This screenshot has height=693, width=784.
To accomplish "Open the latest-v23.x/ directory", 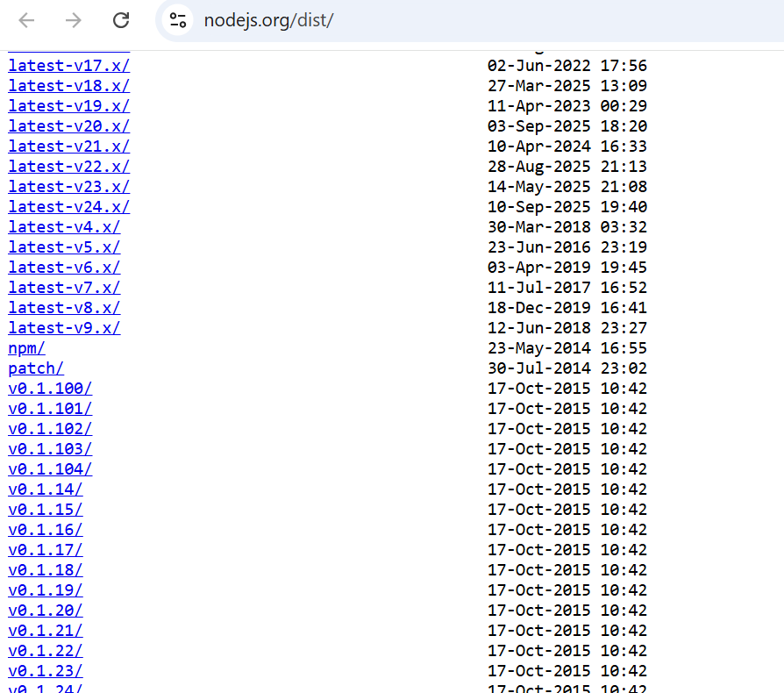I will (69, 187).
